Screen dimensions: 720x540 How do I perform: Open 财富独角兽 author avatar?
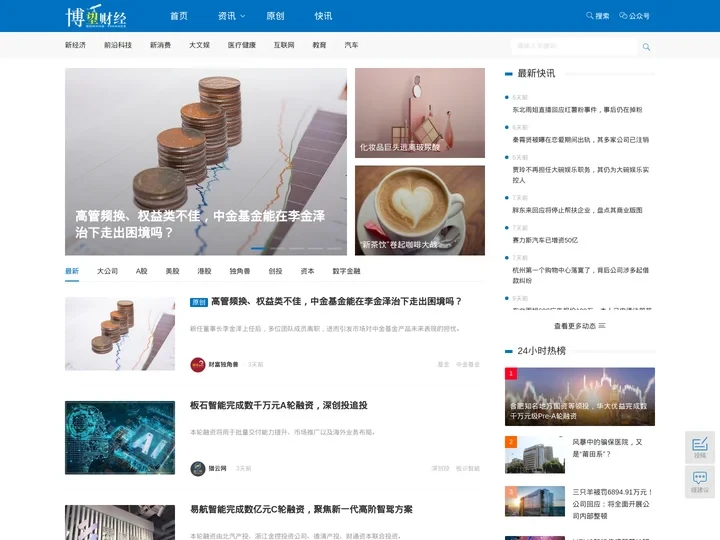pos(197,365)
